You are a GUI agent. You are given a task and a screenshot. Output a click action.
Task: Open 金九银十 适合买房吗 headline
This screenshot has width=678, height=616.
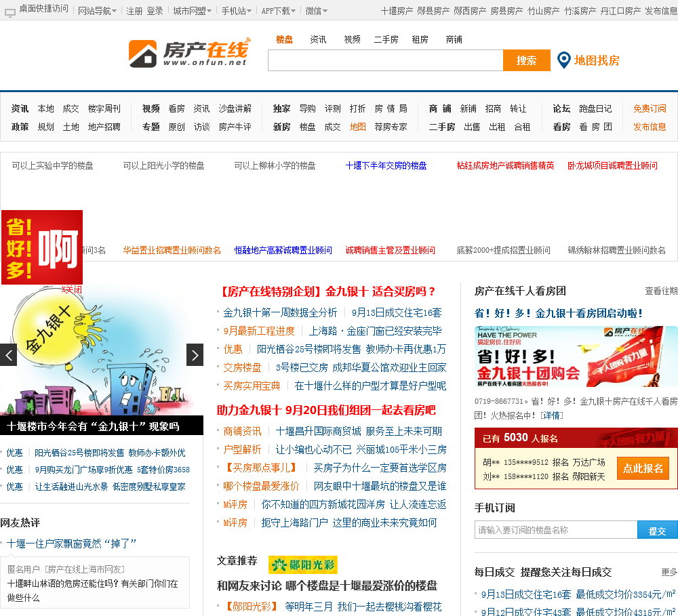click(x=327, y=292)
